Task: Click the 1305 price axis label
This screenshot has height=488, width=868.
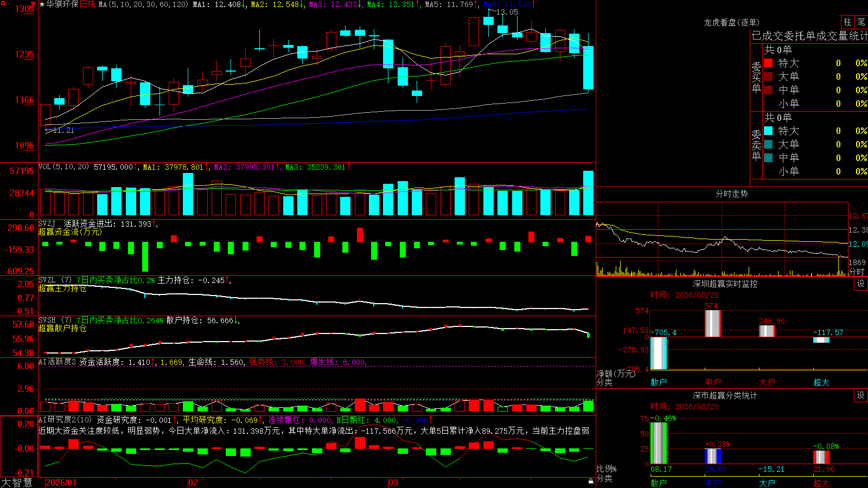Action: click(x=25, y=9)
